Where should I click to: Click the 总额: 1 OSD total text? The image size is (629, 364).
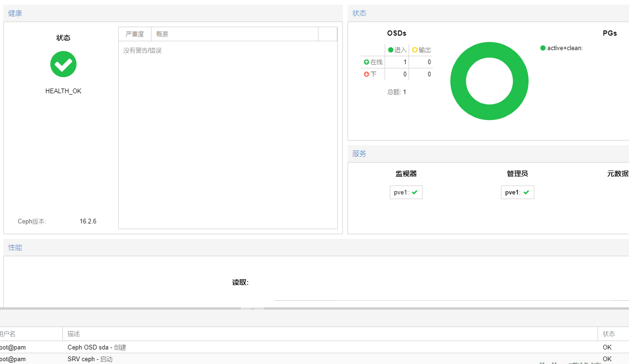point(397,92)
